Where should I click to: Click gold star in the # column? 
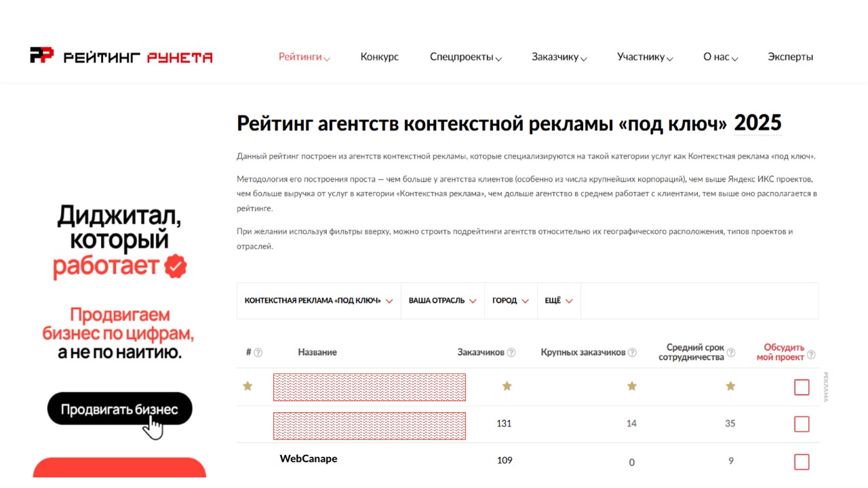tap(248, 386)
